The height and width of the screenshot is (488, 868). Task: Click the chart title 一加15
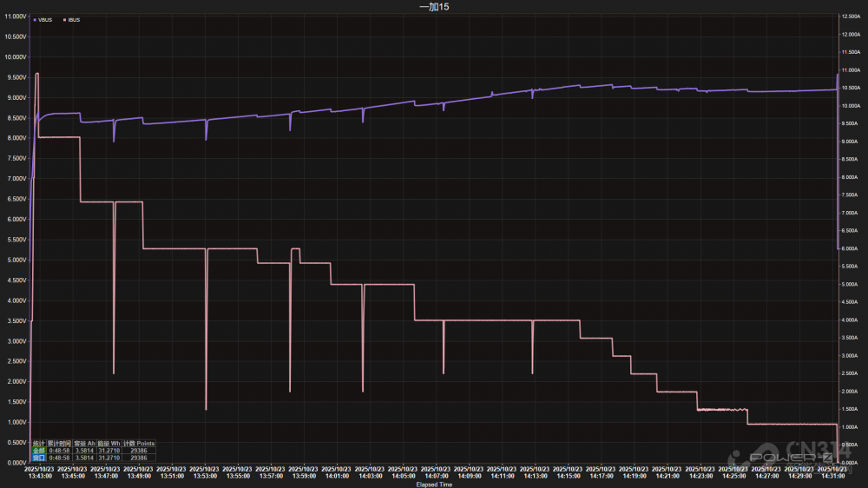[433, 7]
